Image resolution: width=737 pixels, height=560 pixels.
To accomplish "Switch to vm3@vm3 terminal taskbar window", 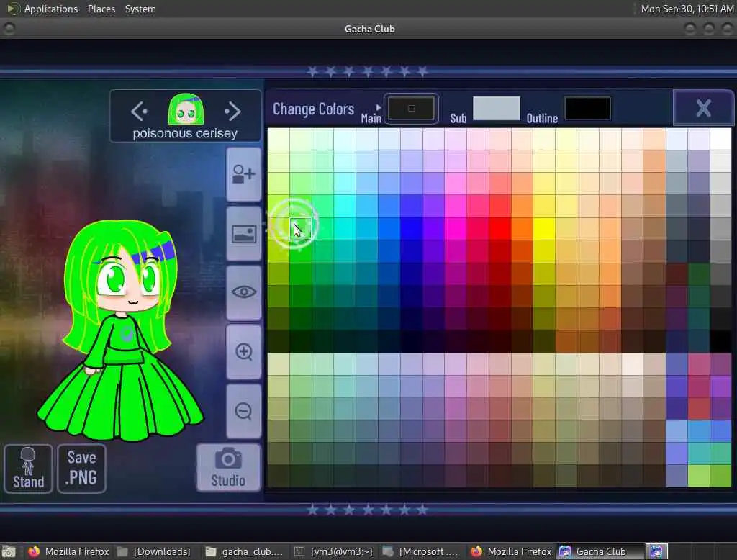I will pyautogui.click(x=334, y=551).
